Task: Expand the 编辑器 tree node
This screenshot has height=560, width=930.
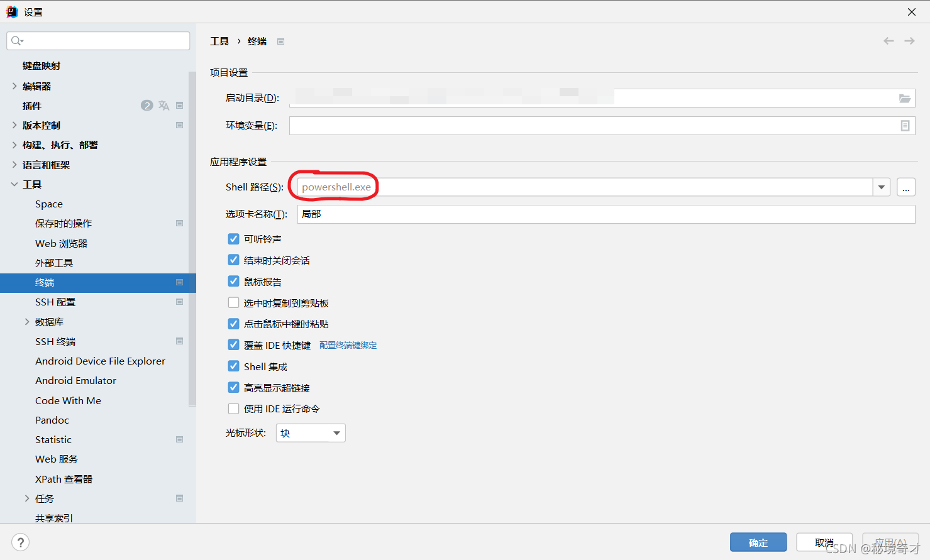Action: coord(14,86)
